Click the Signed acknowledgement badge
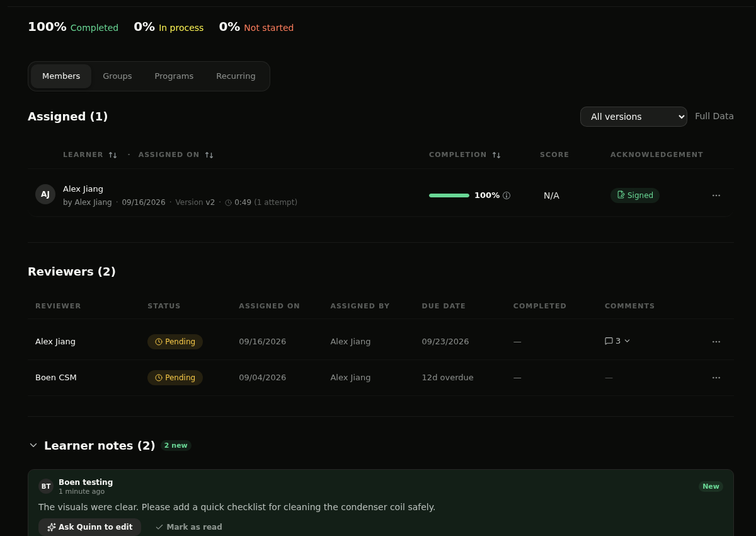 coord(635,195)
